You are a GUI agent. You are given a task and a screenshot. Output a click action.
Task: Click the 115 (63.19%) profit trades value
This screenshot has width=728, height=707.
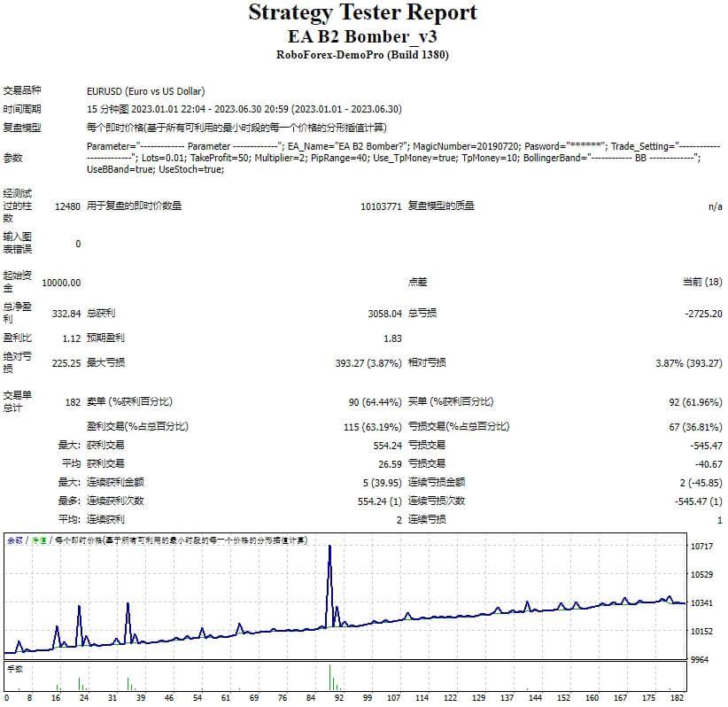(x=372, y=427)
